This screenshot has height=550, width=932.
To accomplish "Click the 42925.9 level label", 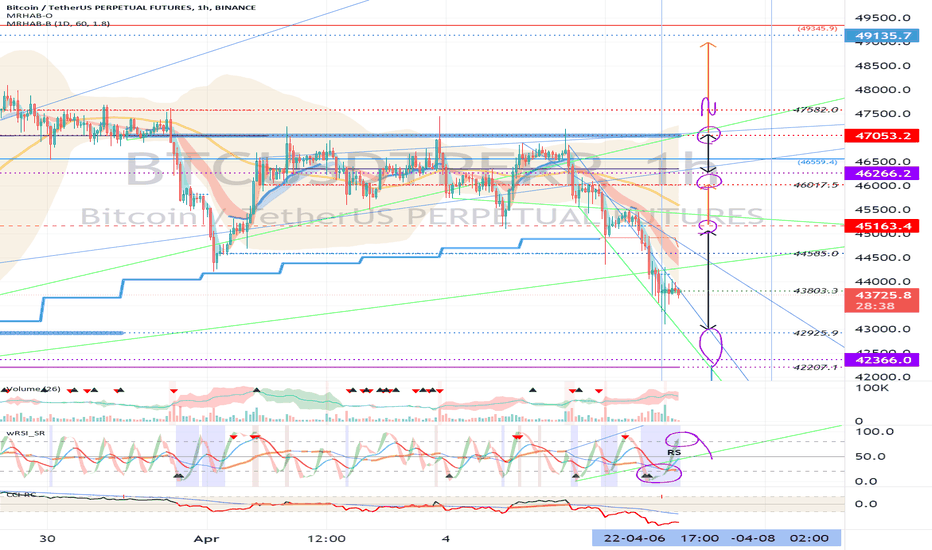I will (816, 333).
